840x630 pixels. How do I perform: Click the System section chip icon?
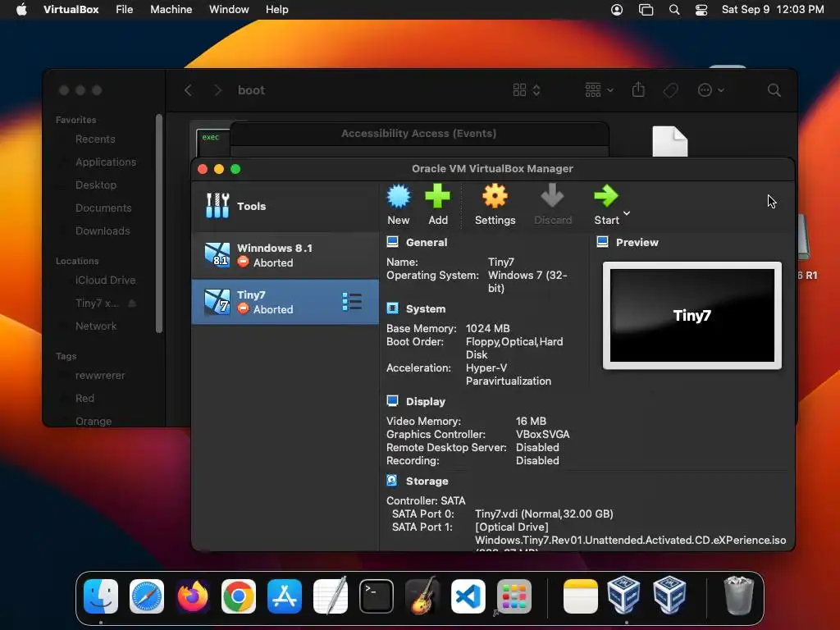[x=393, y=308]
